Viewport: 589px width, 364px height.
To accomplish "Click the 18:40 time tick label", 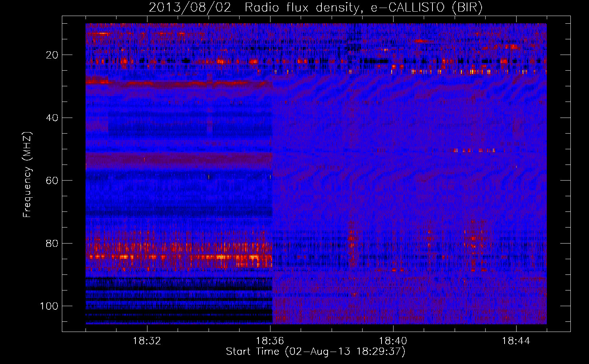I will 393,341.
